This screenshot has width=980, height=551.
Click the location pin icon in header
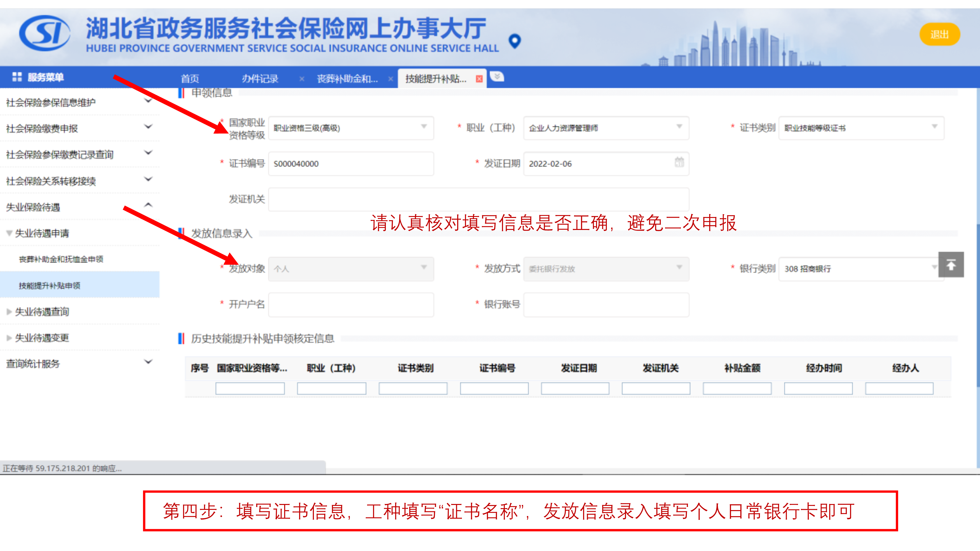pyautogui.click(x=514, y=41)
